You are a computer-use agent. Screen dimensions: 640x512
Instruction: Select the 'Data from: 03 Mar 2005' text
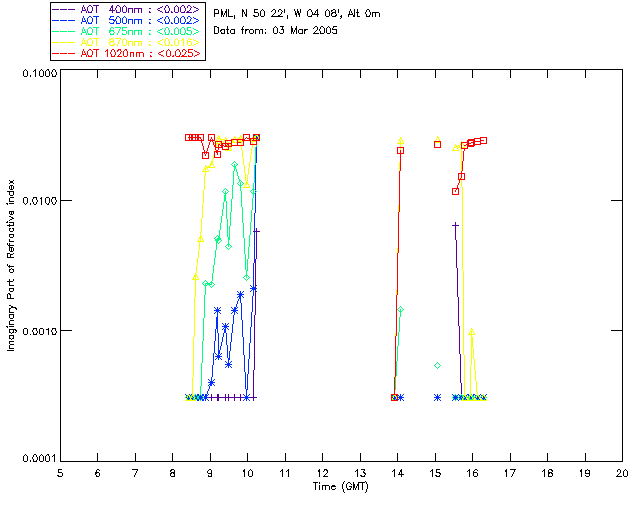(x=276, y=31)
